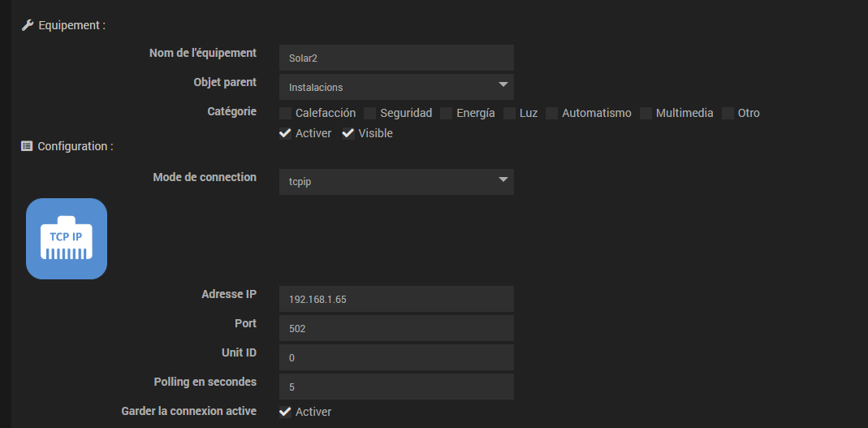Click the Nom de l'équipement field
The width and height of the screenshot is (868, 428).
396,58
